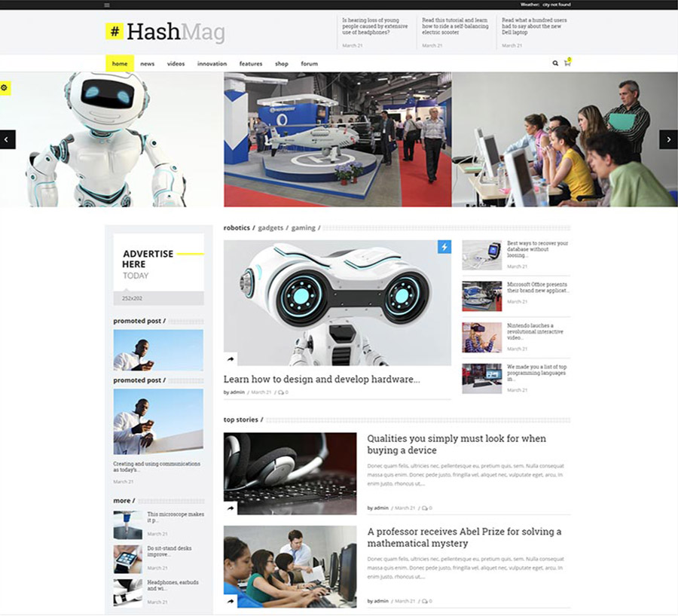
Task: Advance slider using the right arrow
Action: 668,139
